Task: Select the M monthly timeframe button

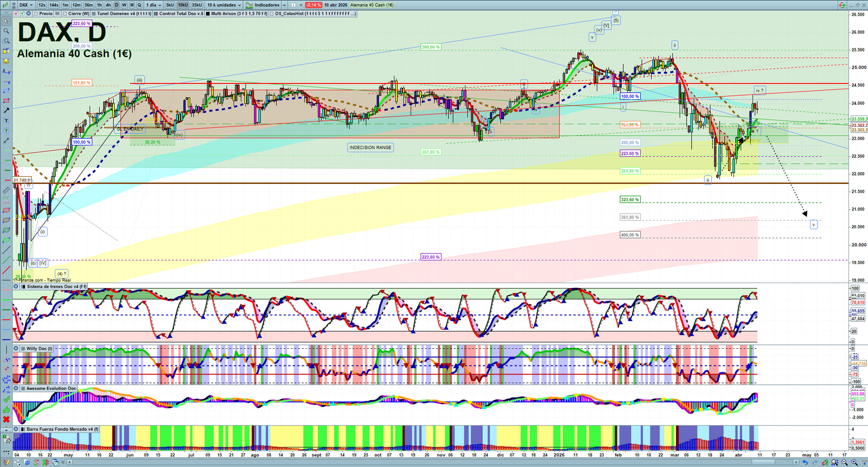Action: click(x=132, y=5)
